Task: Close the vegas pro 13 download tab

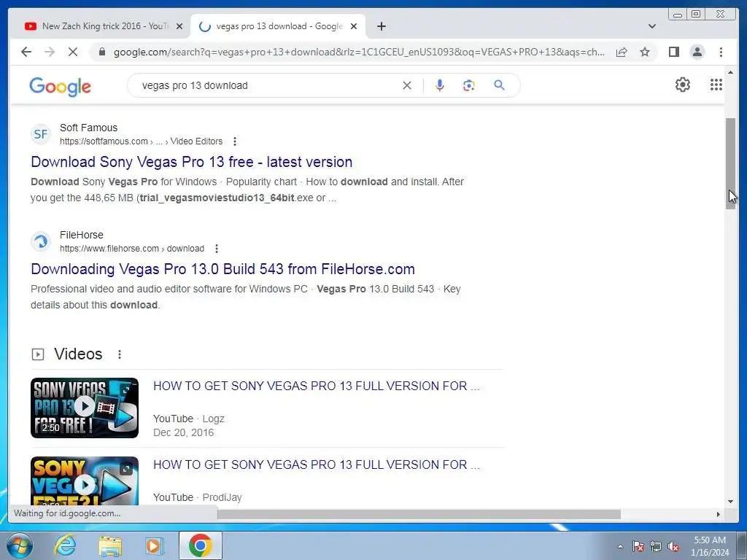Action: [x=354, y=26]
